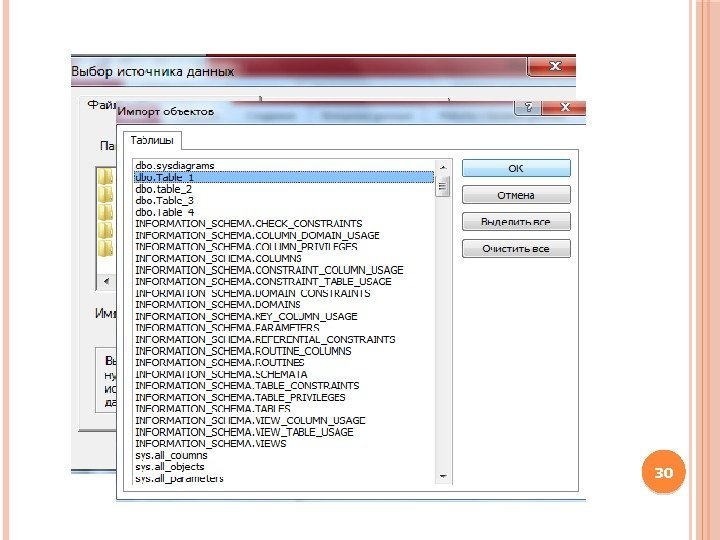Viewport: 720px width, 540px height.
Task: Select dbo.sysdiagrams in the list
Action: (x=284, y=166)
